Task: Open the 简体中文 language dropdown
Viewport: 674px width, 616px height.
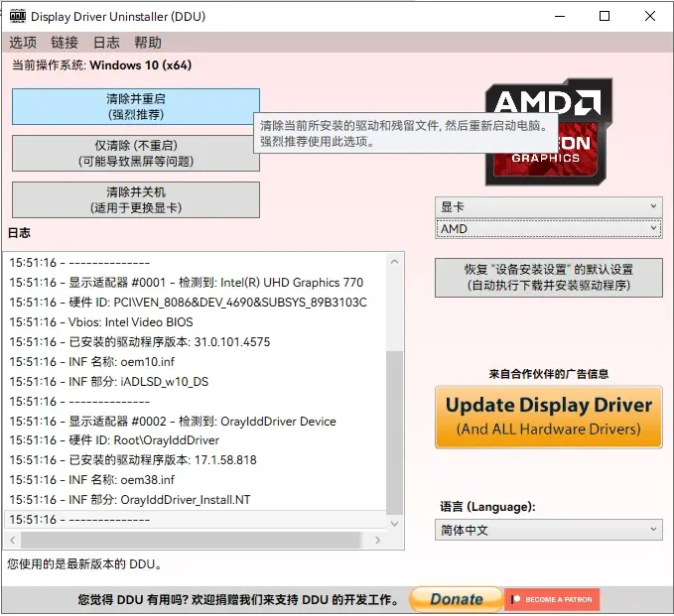Action: (x=549, y=531)
